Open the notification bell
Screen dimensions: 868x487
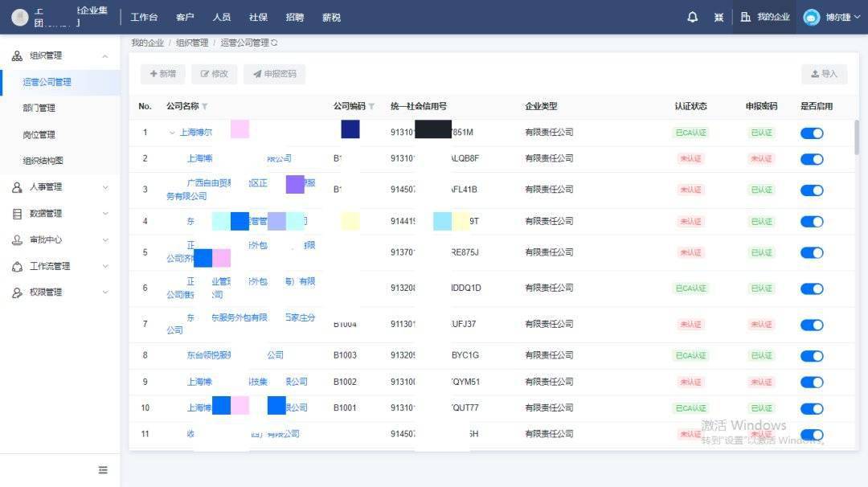point(692,17)
